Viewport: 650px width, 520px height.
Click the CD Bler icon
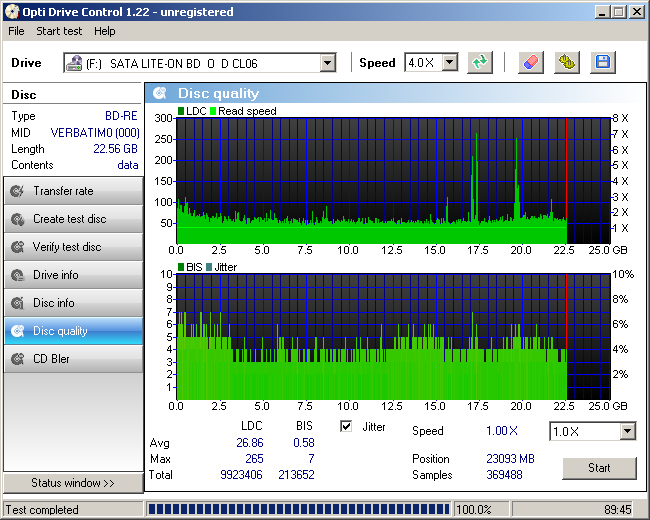17,359
